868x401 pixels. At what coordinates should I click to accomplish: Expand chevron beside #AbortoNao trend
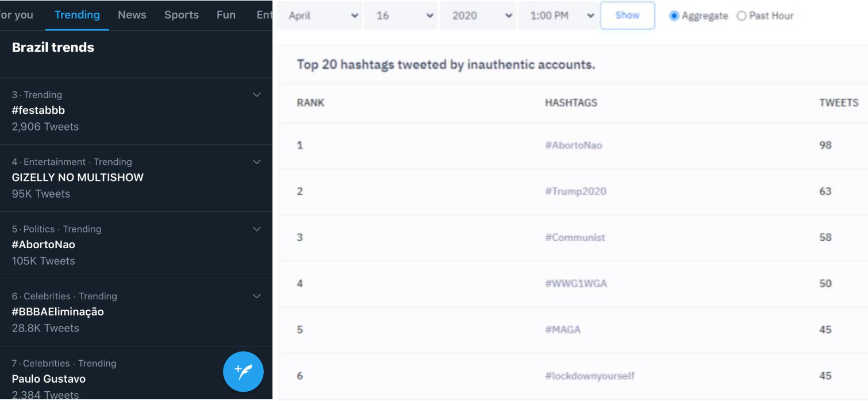(x=257, y=229)
